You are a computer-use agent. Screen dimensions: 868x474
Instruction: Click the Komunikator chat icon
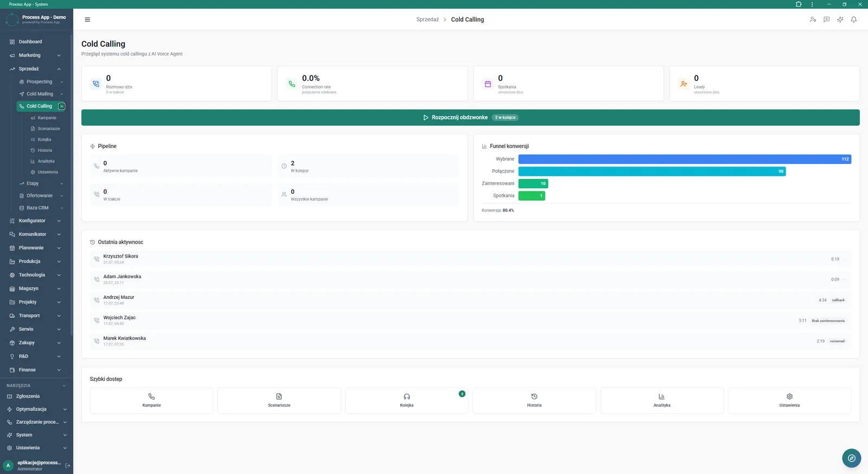click(x=12, y=234)
